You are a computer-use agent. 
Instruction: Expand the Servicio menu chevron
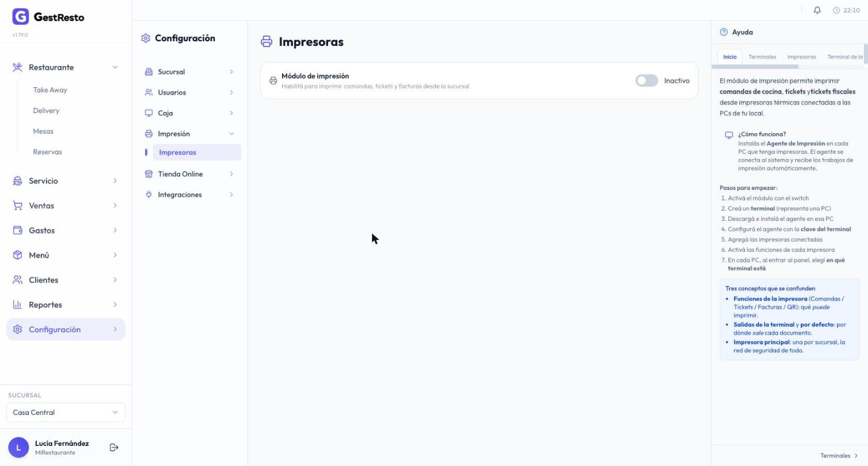115,181
